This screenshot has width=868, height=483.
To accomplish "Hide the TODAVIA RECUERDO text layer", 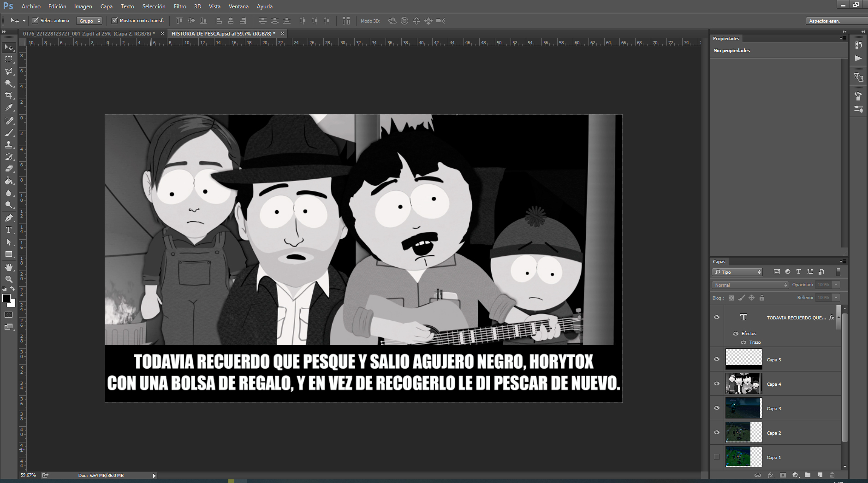I will [x=717, y=317].
